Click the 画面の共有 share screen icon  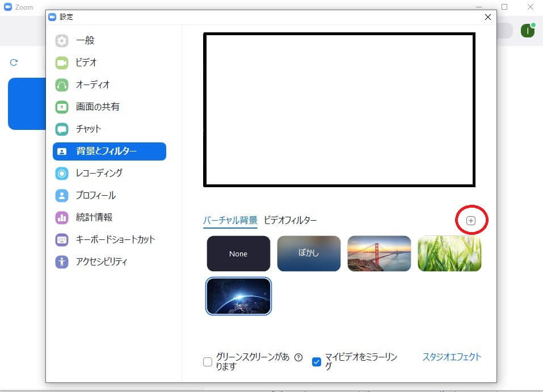click(62, 107)
